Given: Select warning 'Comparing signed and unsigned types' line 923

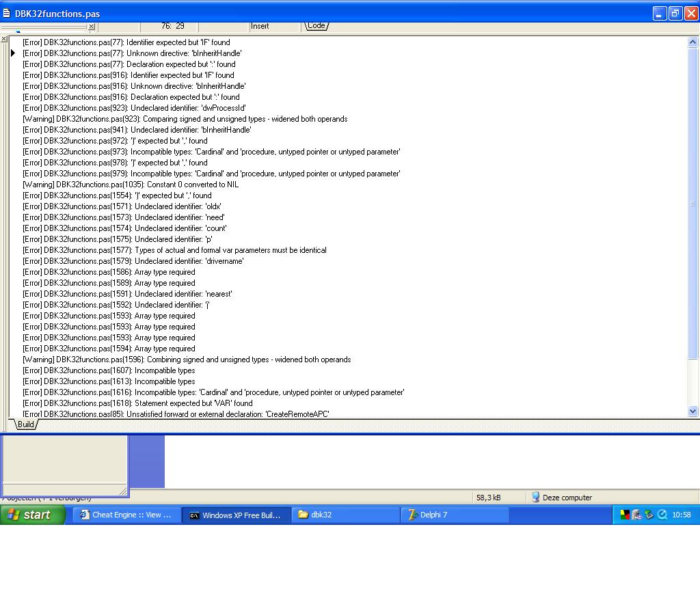Looking at the screenshot, I should [185, 119].
